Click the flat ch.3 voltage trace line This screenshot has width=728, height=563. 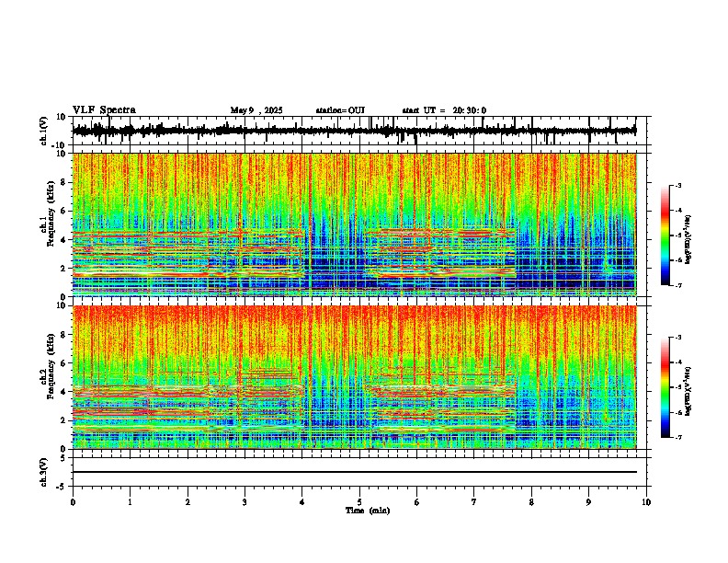pos(354,472)
